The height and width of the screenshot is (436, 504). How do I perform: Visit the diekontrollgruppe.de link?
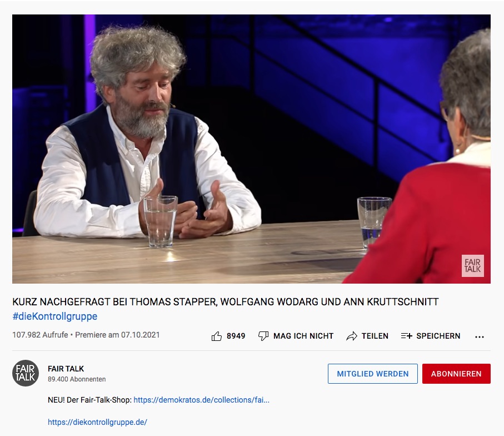tap(97, 422)
